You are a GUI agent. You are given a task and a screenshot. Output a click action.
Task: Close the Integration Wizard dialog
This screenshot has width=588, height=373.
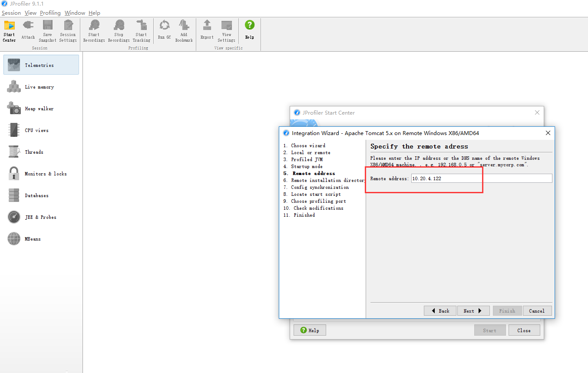pyautogui.click(x=548, y=133)
